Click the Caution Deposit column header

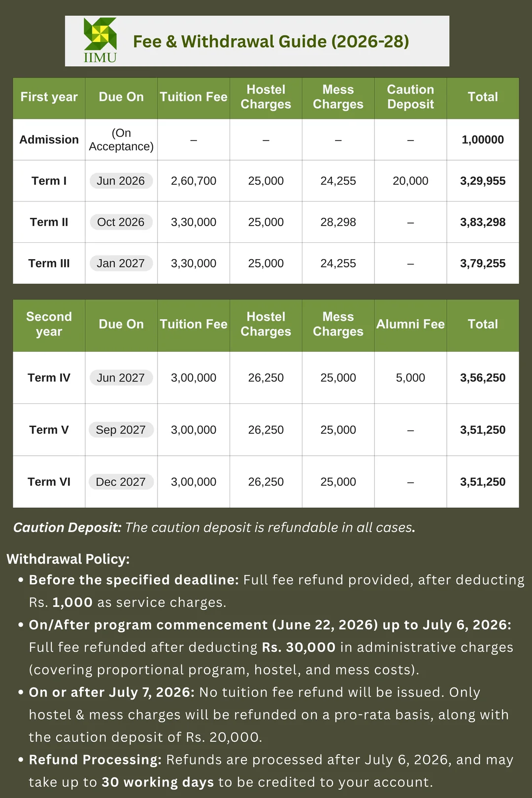(x=410, y=97)
